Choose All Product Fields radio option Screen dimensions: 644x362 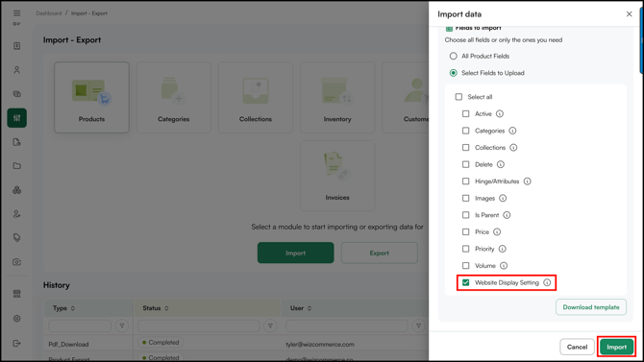coord(453,56)
